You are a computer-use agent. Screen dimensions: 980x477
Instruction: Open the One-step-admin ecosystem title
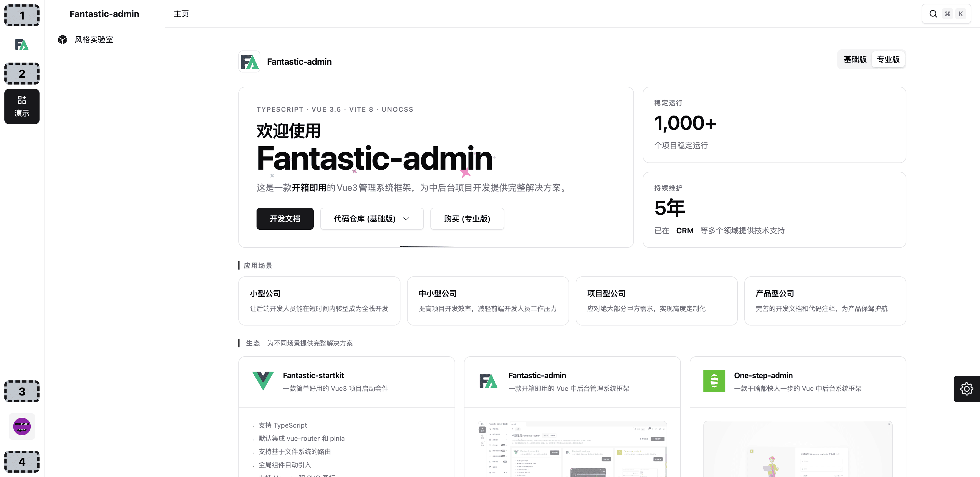point(763,375)
